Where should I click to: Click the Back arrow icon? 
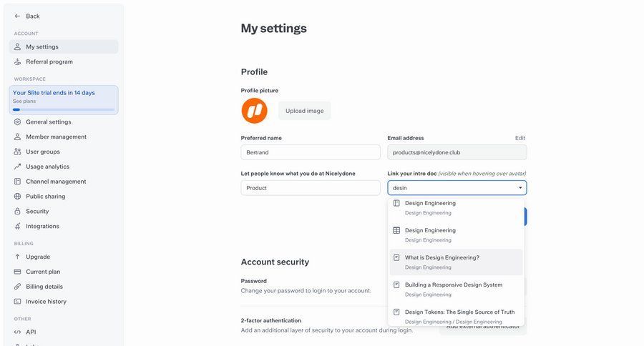point(17,16)
